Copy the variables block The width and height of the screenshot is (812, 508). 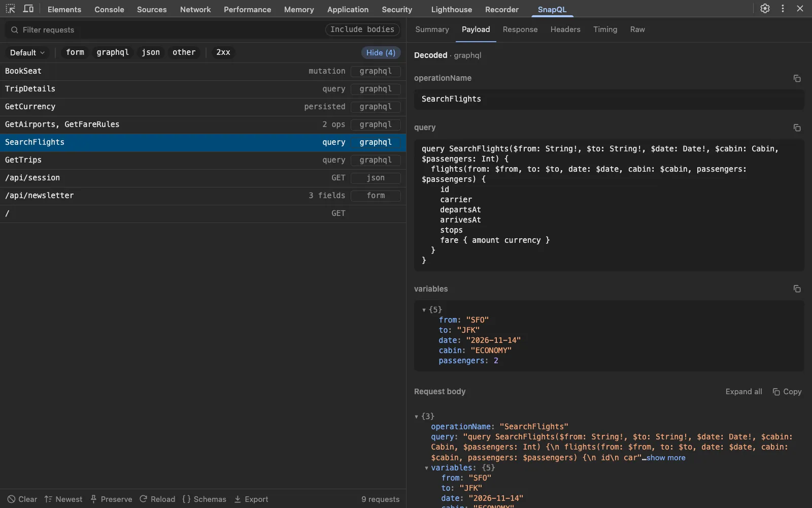tap(797, 289)
